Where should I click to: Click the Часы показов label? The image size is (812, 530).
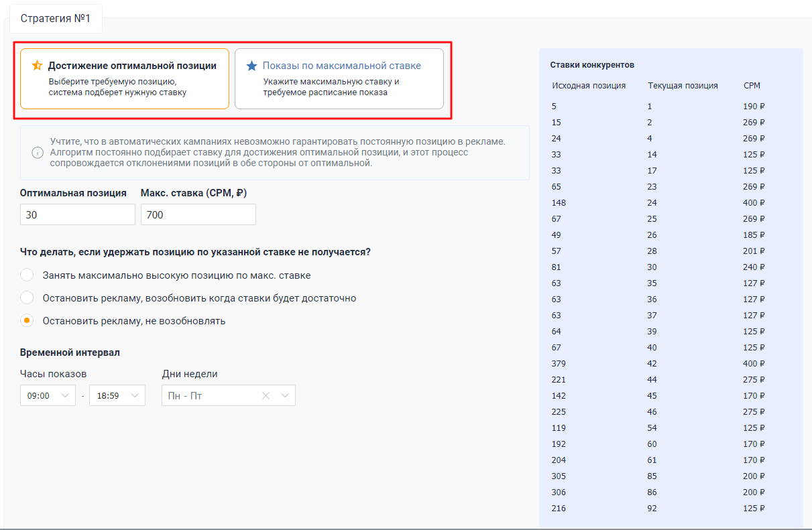click(x=54, y=374)
